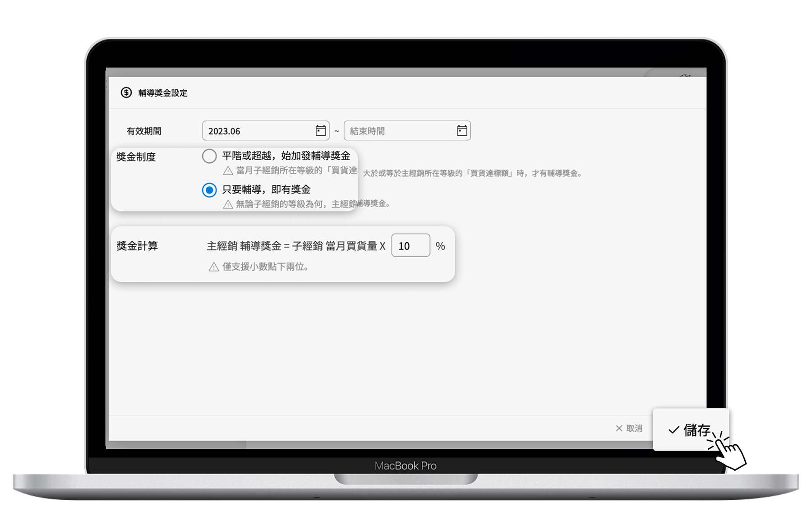The width and height of the screenshot is (812, 516).
Task: Click the 平階或超越，始加發輔導獎金 label text
Action: pos(286,156)
